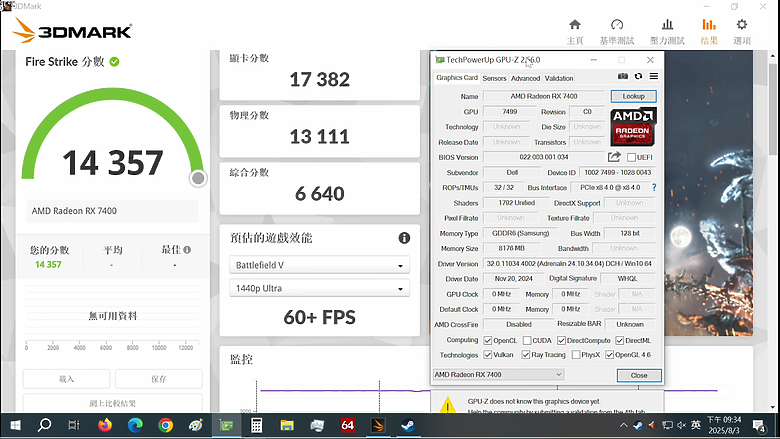Expand the system tray hidden icons chevron

[x=623, y=426]
